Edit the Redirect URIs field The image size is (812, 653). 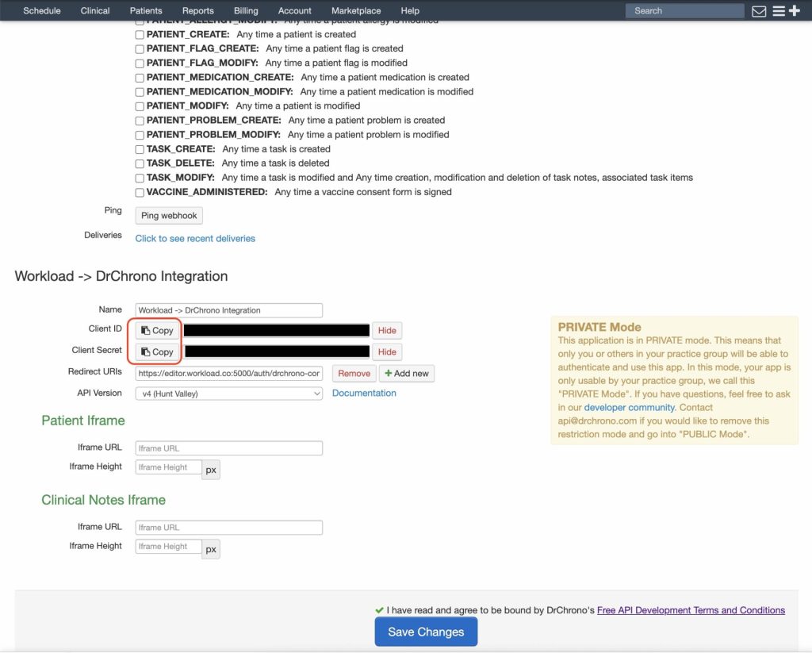(x=229, y=374)
